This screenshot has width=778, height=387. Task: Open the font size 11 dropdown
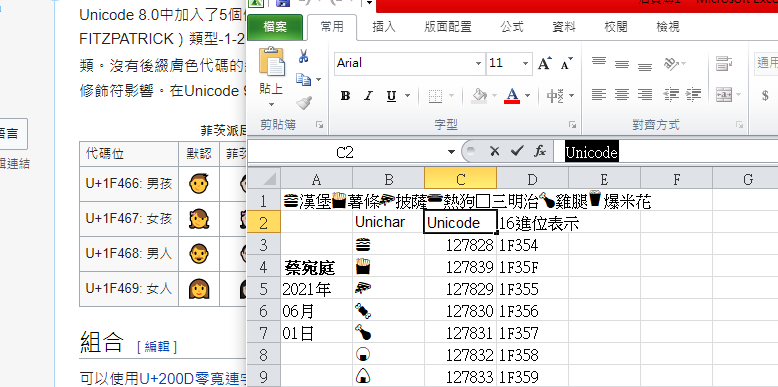pyautogui.click(x=525, y=64)
